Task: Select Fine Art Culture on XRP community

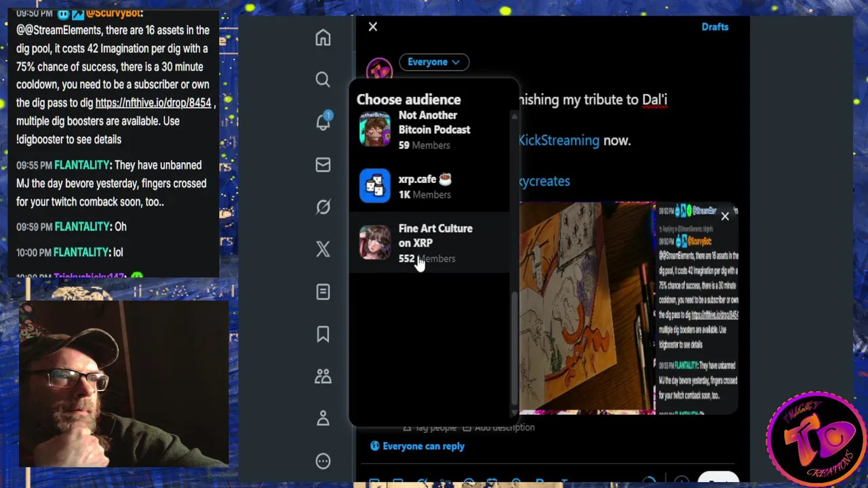Action: 429,243
